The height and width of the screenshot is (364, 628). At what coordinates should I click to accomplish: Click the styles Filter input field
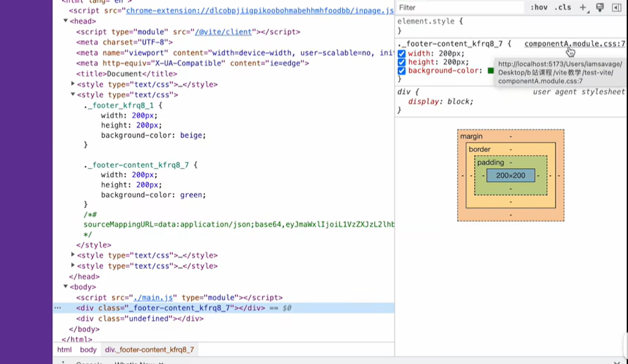pyautogui.click(x=459, y=8)
